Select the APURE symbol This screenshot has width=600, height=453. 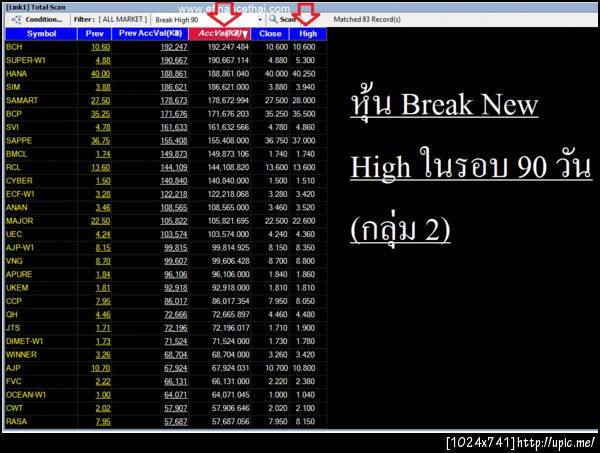pos(19,274)
